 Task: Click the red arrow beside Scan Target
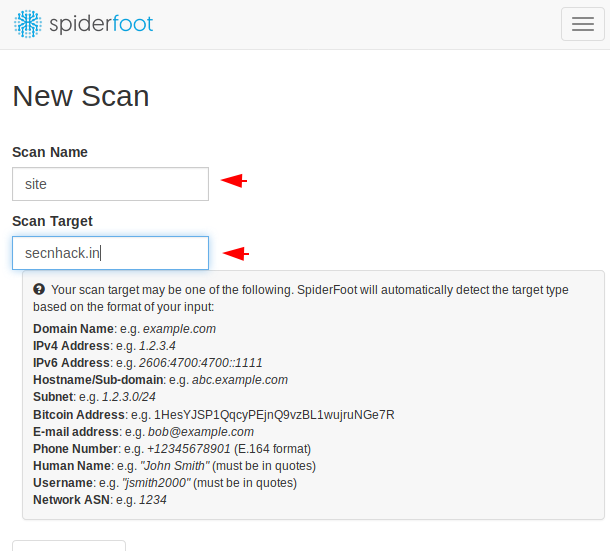coord(236,254)
